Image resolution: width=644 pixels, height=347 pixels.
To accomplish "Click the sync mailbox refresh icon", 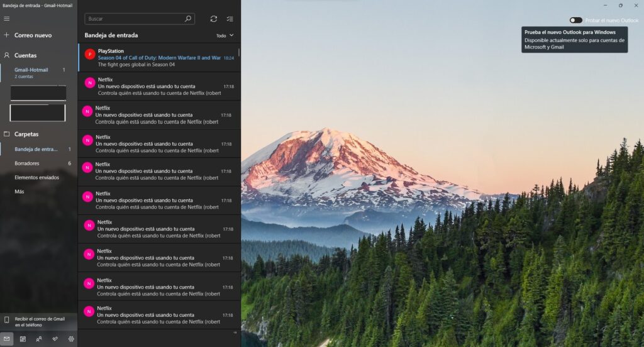I will [x=214, y=19].
